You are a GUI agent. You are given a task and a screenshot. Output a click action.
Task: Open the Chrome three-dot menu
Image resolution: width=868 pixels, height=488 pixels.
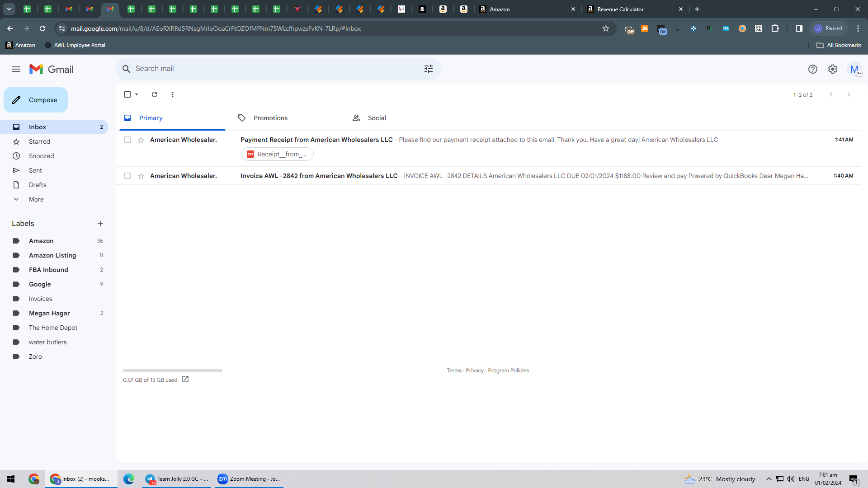click(858, 28)
